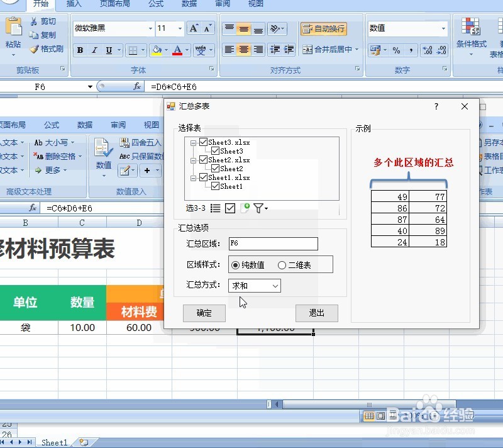This screenshot has height=448, width=503.
Task: Select the 纯数值 radio button
Action: point(235,265)
